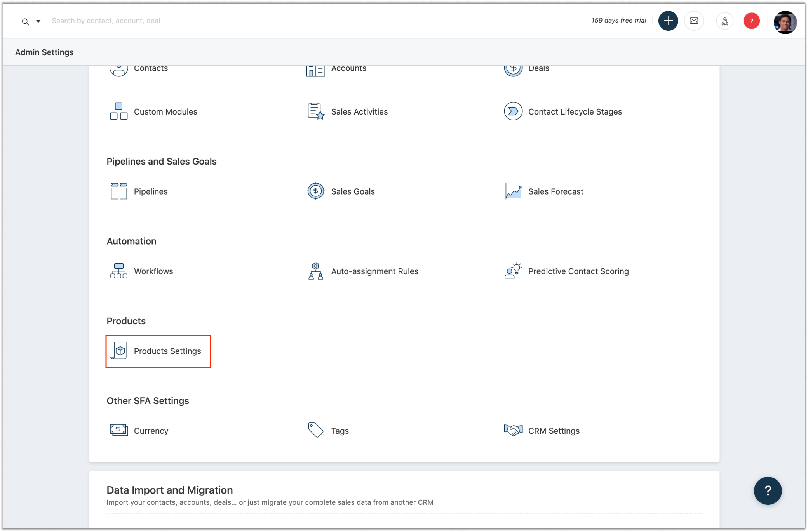808x532 pixels.
Task: Open Sales Goals settings
Action: coord(352,191)
